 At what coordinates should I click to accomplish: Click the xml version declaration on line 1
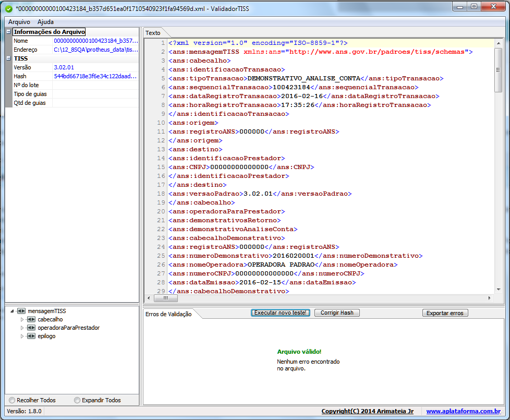(x=258, y=43)
